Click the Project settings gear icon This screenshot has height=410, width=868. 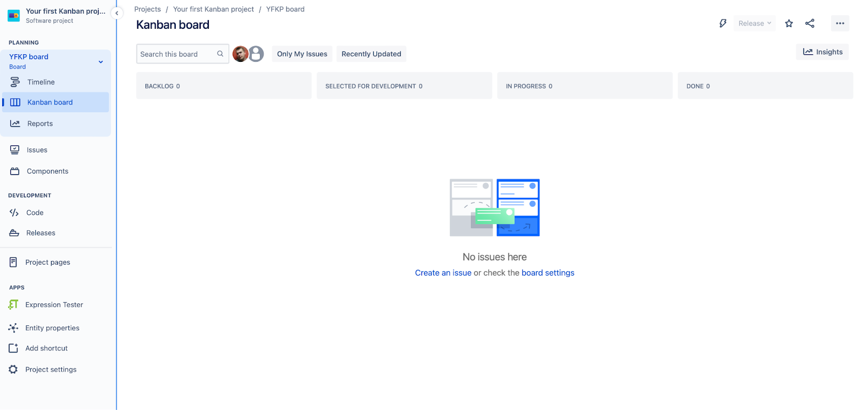[14, 369]
